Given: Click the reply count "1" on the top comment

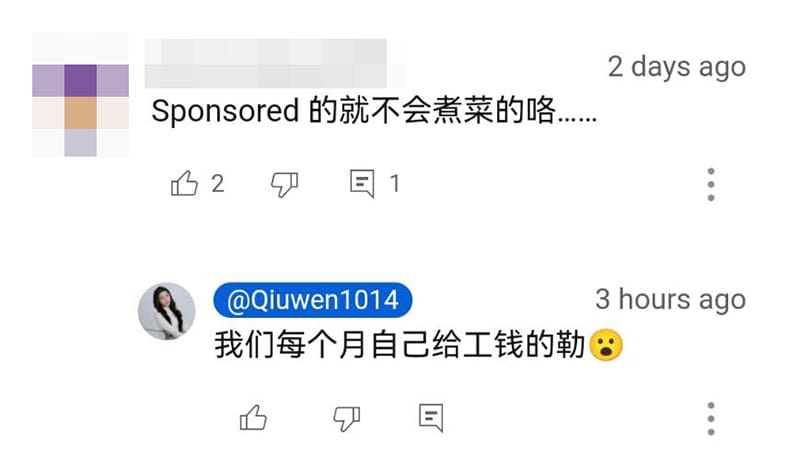Looking at the screenshot, I should click(394, 184).
